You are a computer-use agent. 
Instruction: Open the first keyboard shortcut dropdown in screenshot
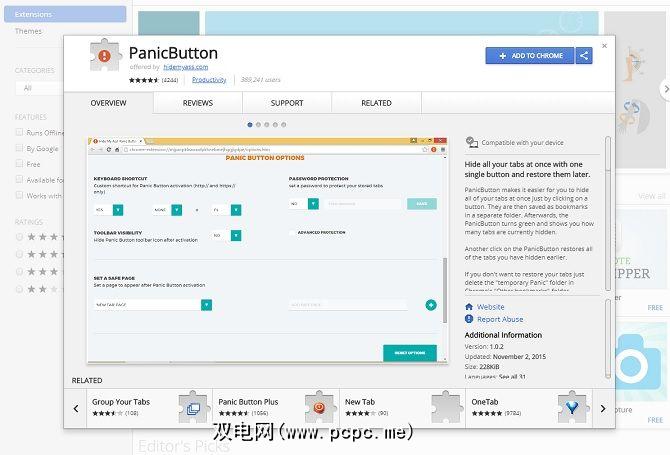(x=118, y=210)
